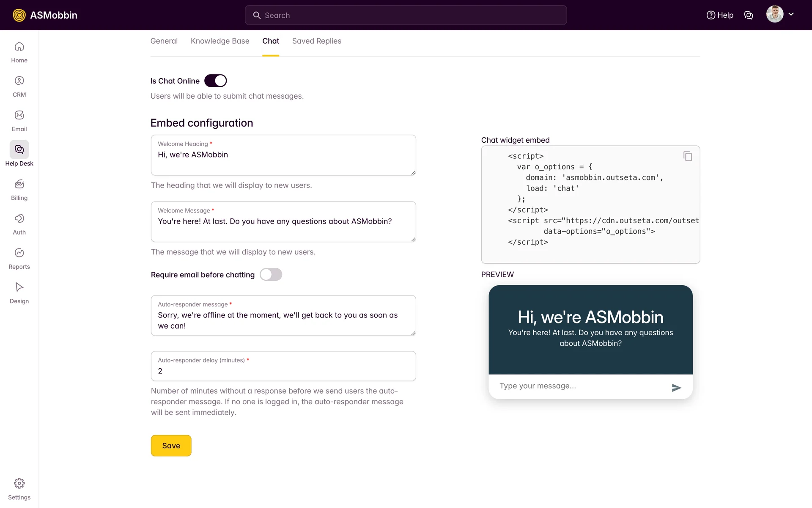
Task: Expand the profile avatar dropdown arrow
Action: tap(791, 14)
